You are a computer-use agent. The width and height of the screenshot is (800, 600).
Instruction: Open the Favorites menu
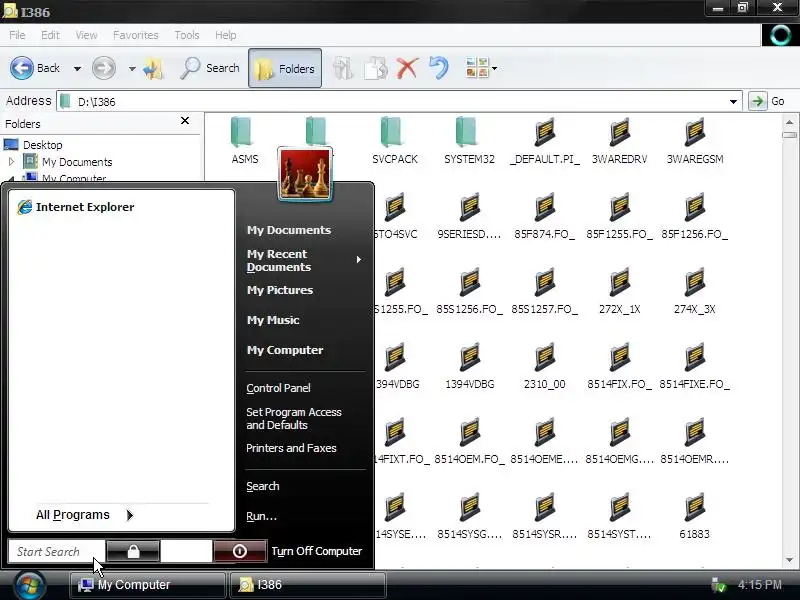pos(136,35)
